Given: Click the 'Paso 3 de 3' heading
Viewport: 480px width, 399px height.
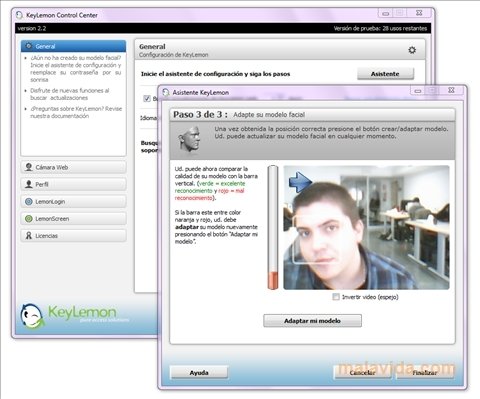Looking at the screenshot, I should tap(200, 114).
